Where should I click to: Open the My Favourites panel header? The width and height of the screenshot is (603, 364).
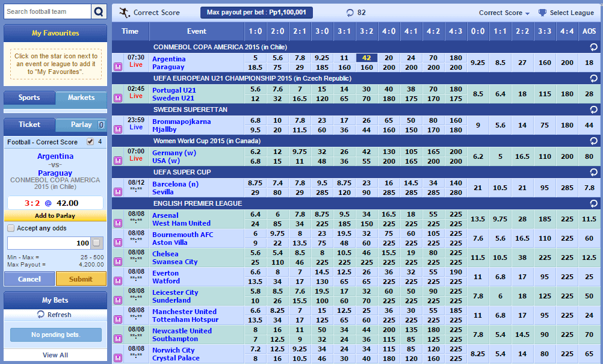(x=55, y=33)
